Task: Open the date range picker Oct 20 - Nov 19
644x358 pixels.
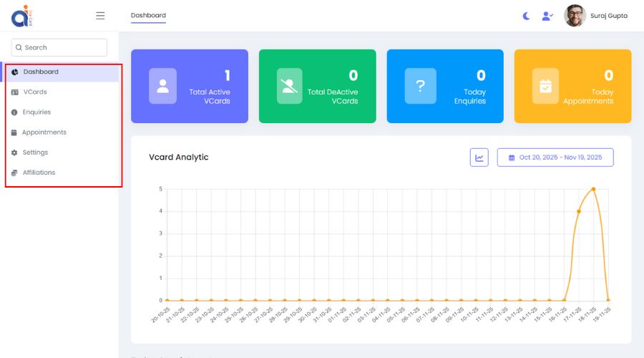Action: point(555,158)
